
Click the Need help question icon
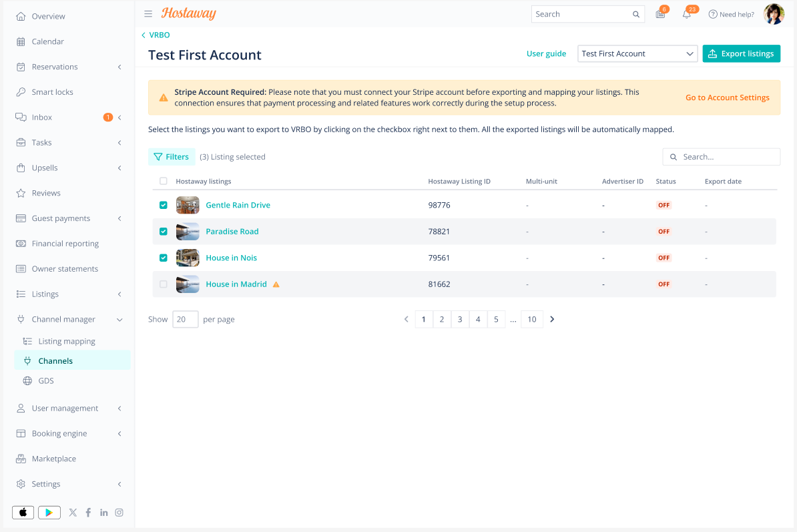point(713,14)
